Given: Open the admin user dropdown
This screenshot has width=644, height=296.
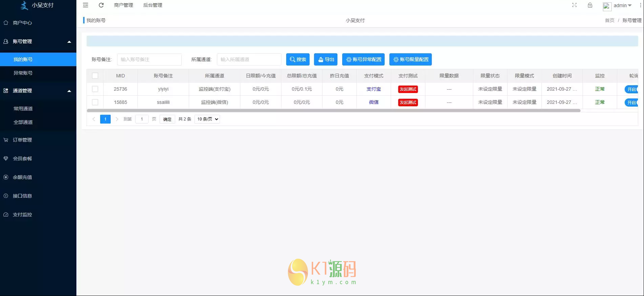Looking at the screenshot, I should tap(622, 5).
